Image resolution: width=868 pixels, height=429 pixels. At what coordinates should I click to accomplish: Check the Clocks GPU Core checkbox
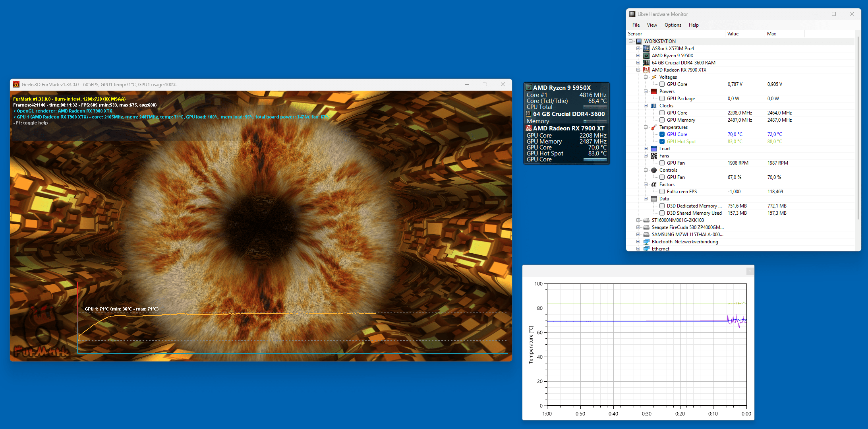tap(662, 113)
